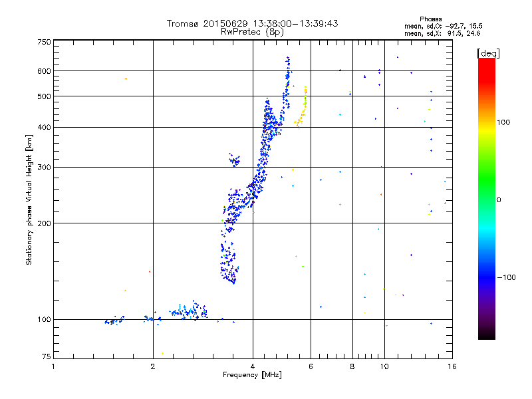Click the colorbar tick label '0'
The image size is (532, 399).
point(498,200)
